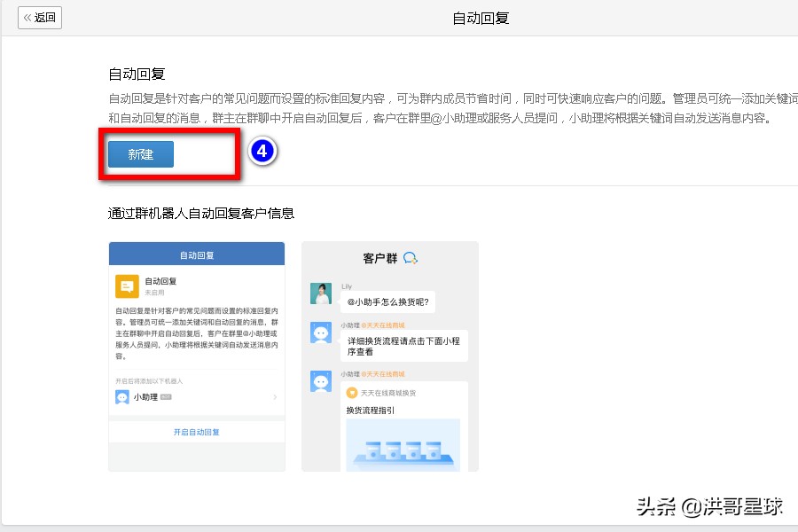Click the first 小助理 blue robot avatar in chat
The width and height of the screenshot is (798, 532).
tap(320, 333)
